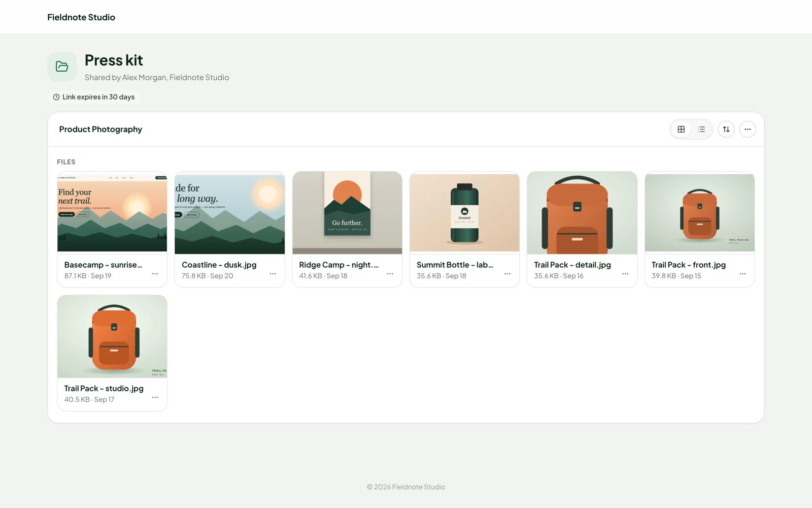Click the 40.5 KB · Sep 17 file info
Image resolution: width=812 pixels, height=508 pixels.
click(89, 399)
